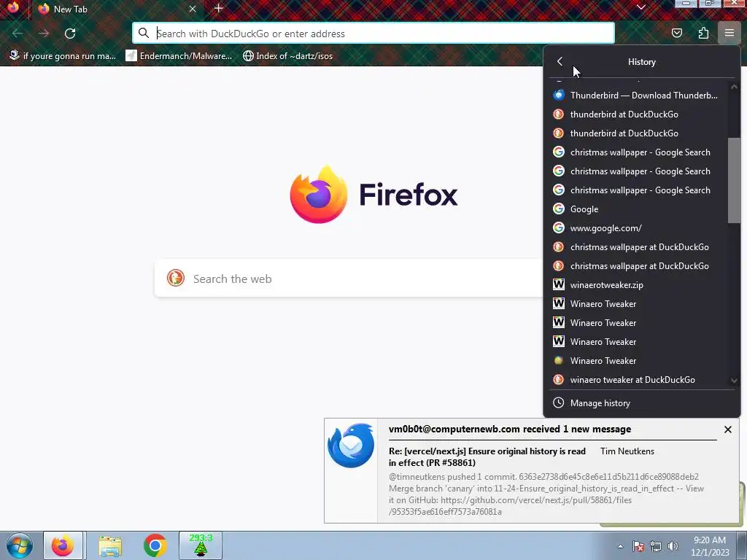The height and width of the screenshot is (560, 747).
Task: Open the Windows Start menu
Action: click(19, 545)
